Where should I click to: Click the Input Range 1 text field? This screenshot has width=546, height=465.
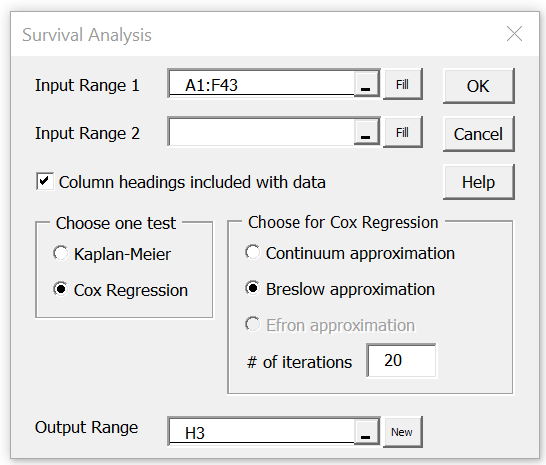pyautogui.click(x=261, y=84)
